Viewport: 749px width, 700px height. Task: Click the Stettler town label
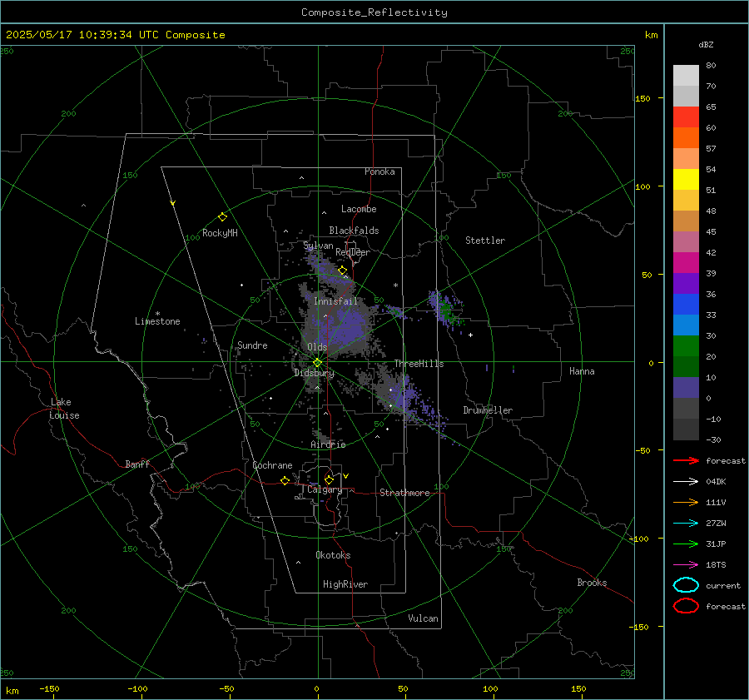485,241
